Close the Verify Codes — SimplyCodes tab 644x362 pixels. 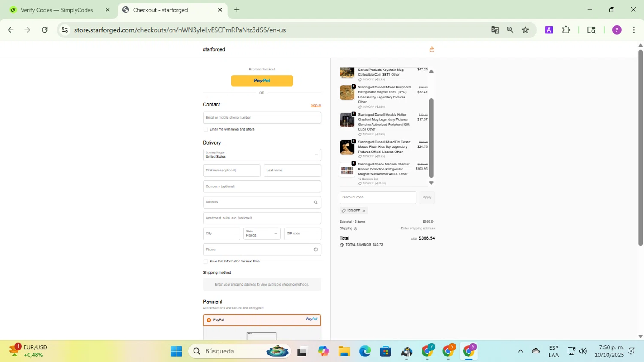pos(108,10)
